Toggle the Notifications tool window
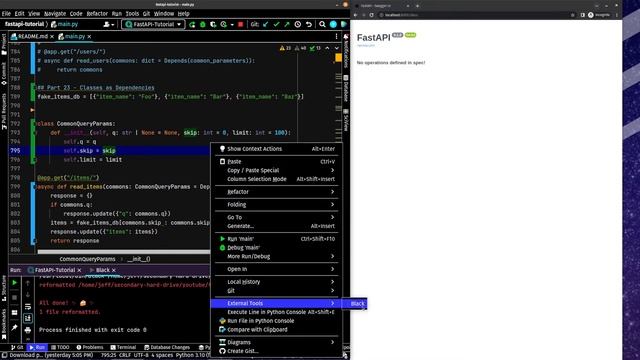This screenshot has height=360, width=640. pyautogui.click(x=346, y=51)
